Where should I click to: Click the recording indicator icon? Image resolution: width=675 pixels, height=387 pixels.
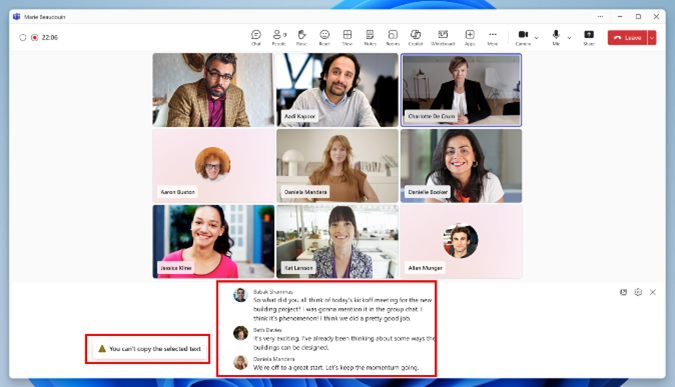click(35, 37)
